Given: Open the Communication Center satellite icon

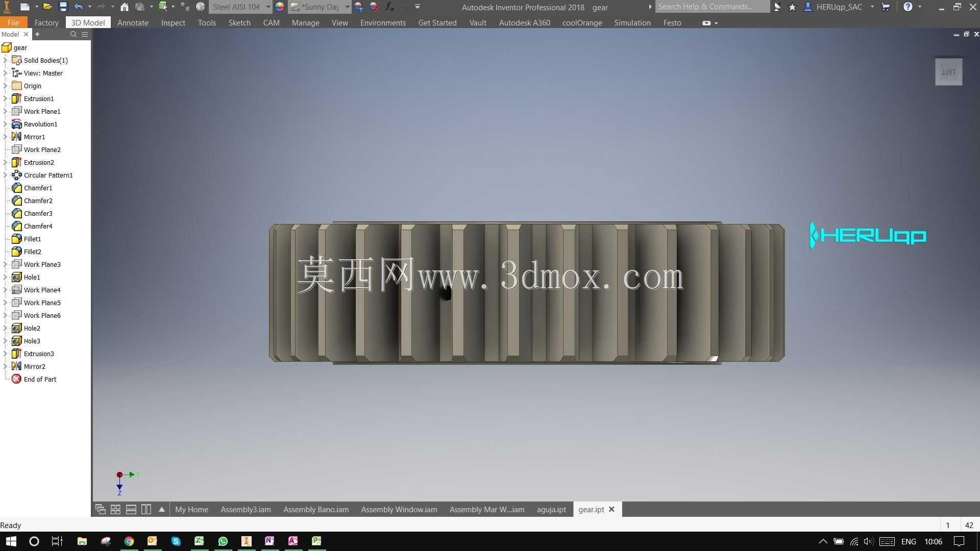Looking at the screenshot, I should [777, 7].
